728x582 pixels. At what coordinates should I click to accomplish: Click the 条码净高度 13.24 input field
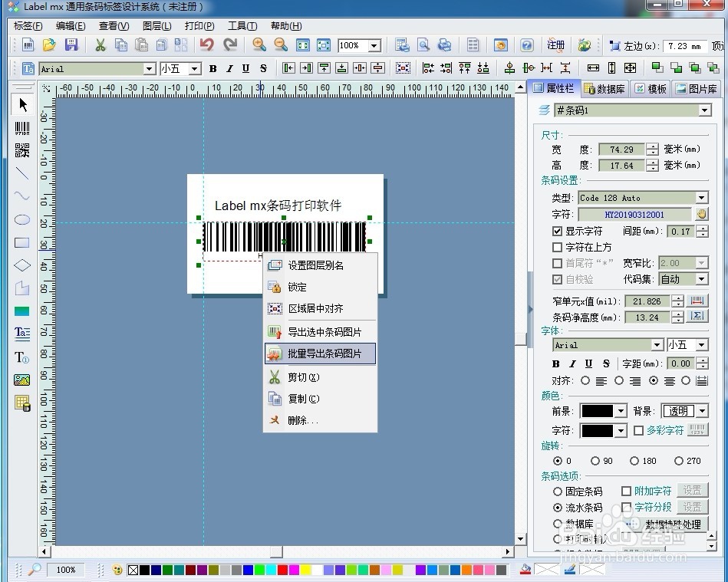coord(647,317)
